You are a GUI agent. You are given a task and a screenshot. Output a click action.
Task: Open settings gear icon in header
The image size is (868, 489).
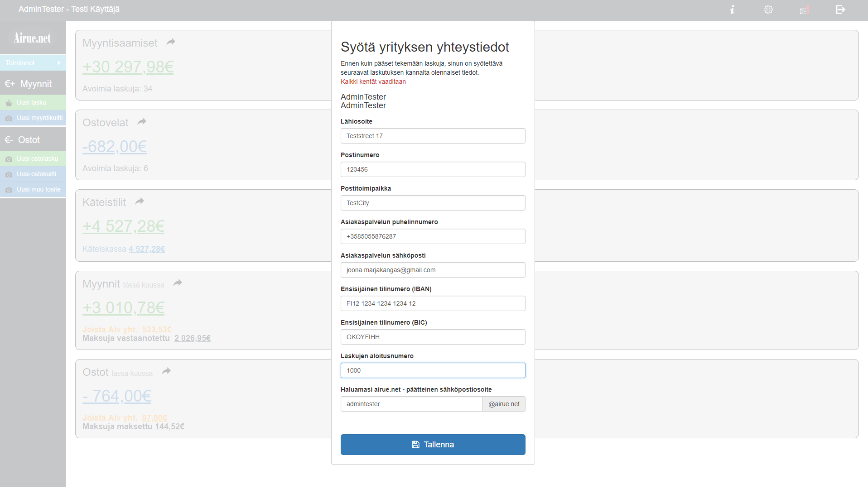(768, 10)
